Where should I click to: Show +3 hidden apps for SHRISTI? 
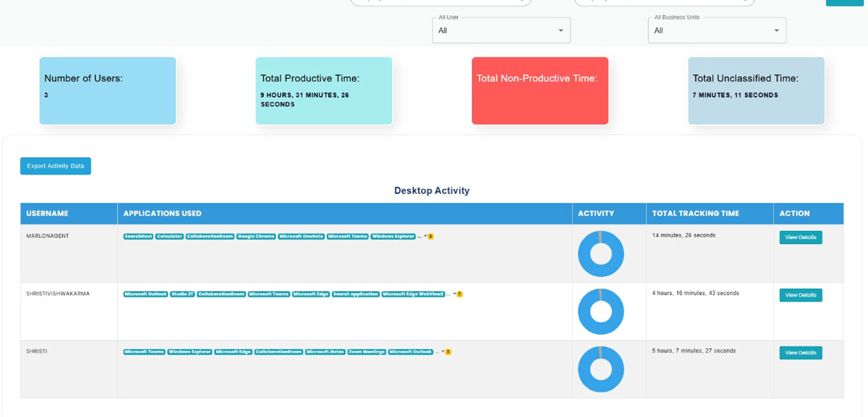tap(448, 353)
